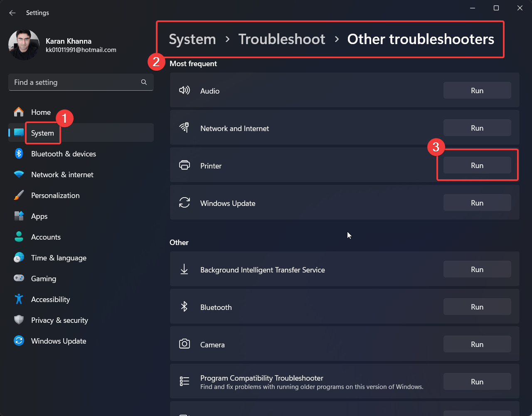Image resolution: width=532 pixels, height=416 pixels.
Task: Click the Personalization paintbrush icon
Action: pyautogui.click(x=19, y=195)
